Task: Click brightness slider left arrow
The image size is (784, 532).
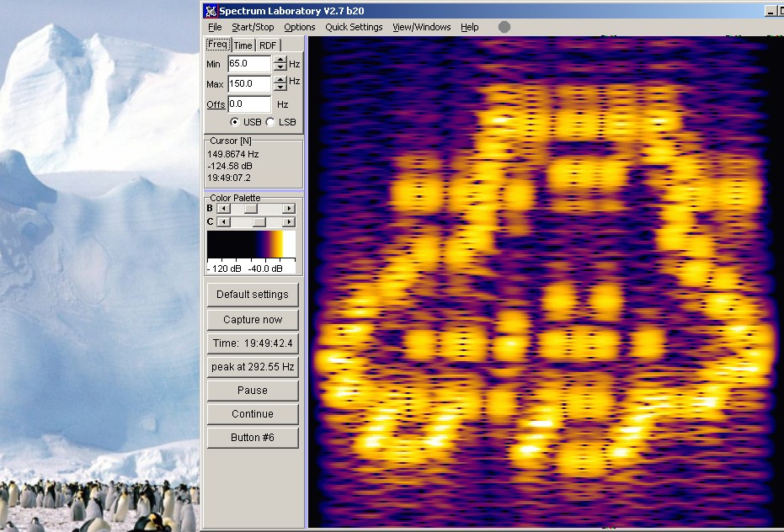Action: (223, 209)
